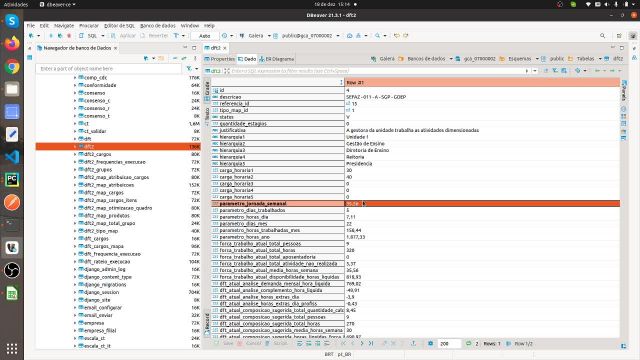Click the global search icon at toolbar right
The height and width of the screenshot is (360, 640).
[602, 36]
